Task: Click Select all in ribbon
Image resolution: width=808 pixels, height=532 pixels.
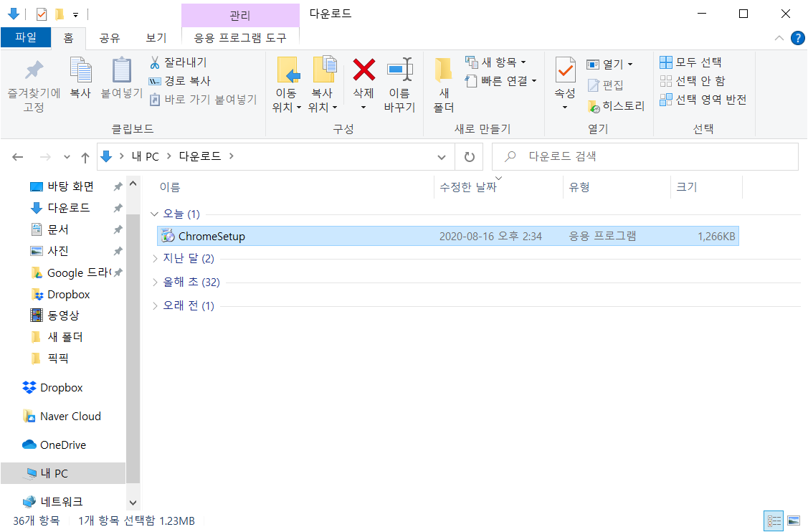Action: pos(691,62)
